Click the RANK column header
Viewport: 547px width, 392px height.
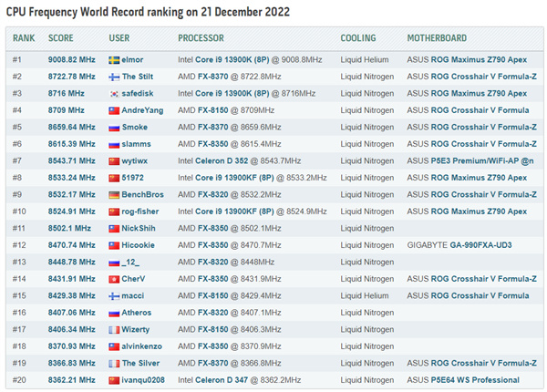point(24,38)
